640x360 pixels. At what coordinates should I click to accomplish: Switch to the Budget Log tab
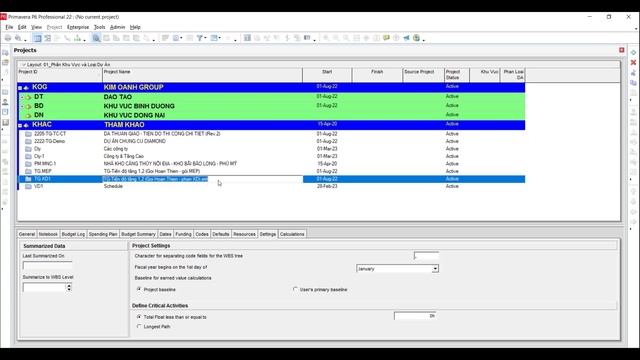[73, 234]
